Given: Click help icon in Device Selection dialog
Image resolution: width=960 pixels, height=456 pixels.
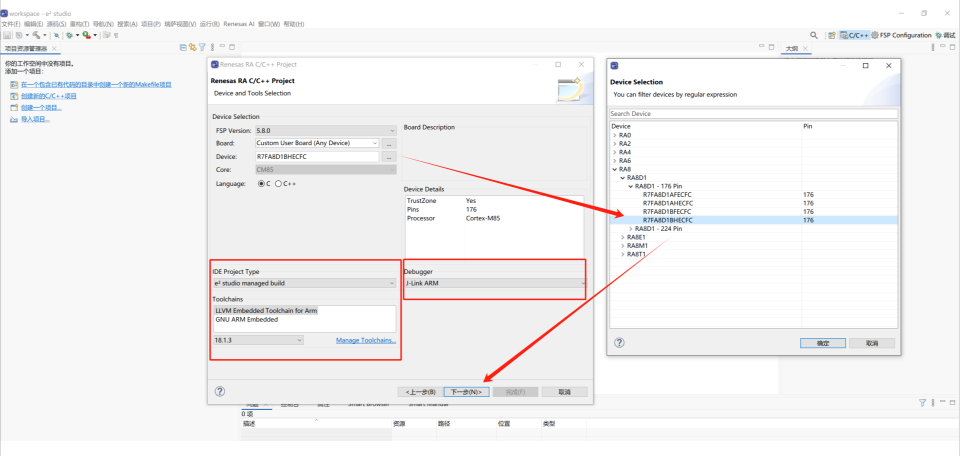Looking at the screenshot, I should 619,343.
